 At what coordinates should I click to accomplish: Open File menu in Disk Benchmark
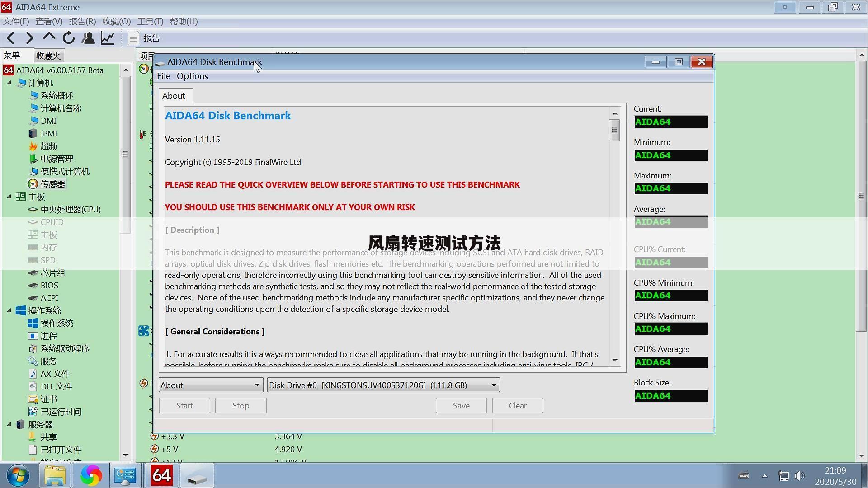coord(164,76)
